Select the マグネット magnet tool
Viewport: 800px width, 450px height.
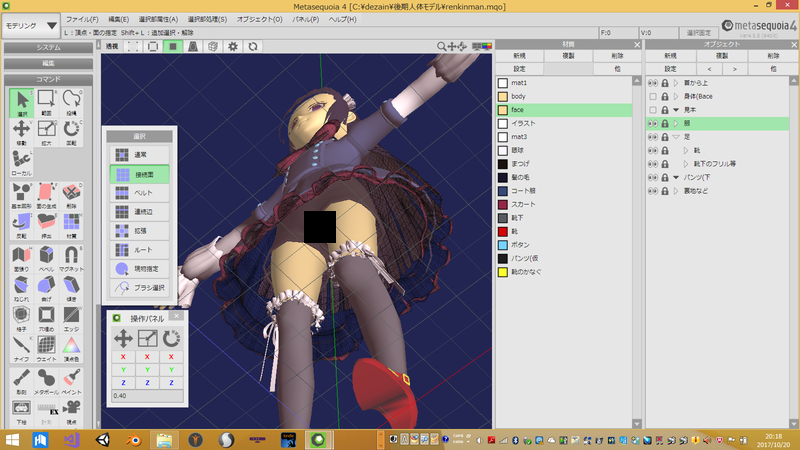coord(71,258)
